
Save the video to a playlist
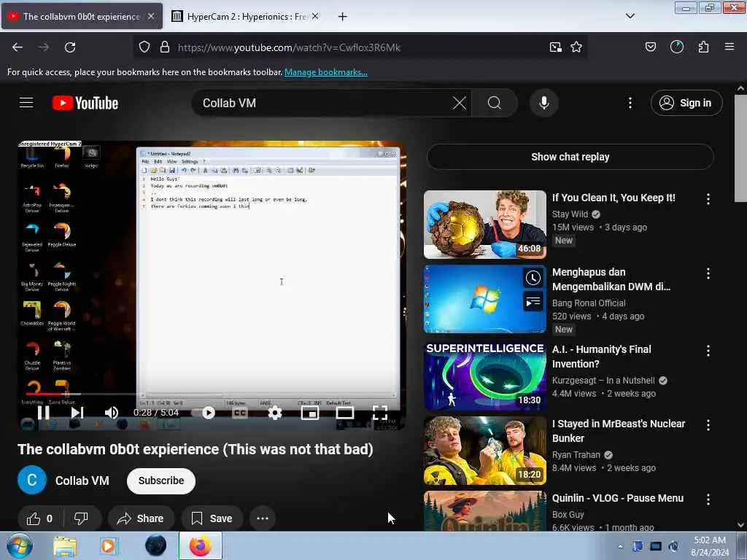click(212, 518)
